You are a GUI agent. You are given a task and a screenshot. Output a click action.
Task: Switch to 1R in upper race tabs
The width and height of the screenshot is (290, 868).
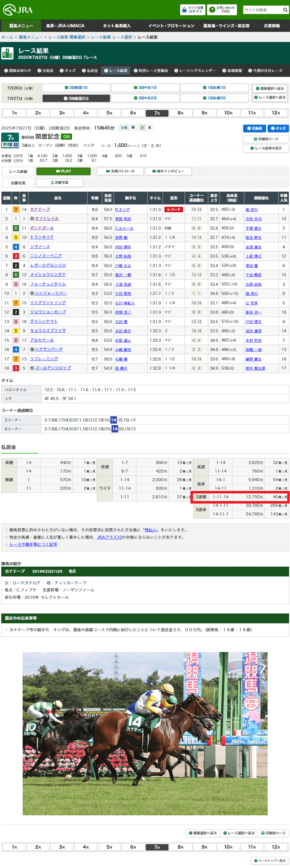(14, 113)
